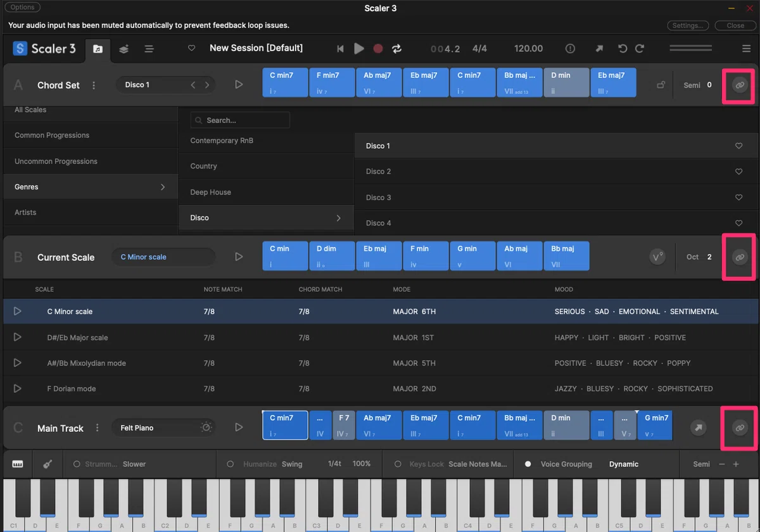The width and height of the screenshot is (760, 532).
Task: Go to previous chord set with left arrow
Action: (193, 85)
